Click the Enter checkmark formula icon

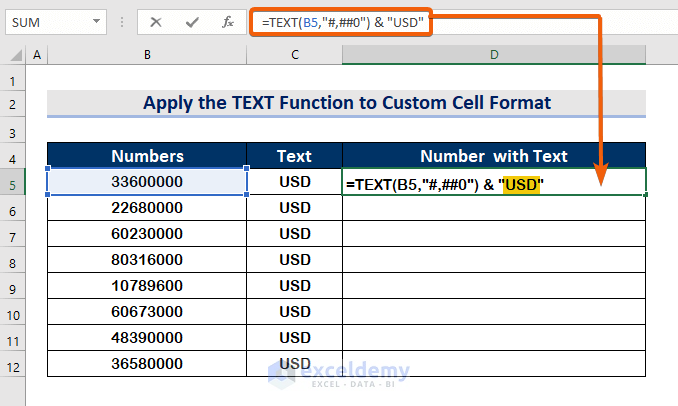click(x=192, y=21)
